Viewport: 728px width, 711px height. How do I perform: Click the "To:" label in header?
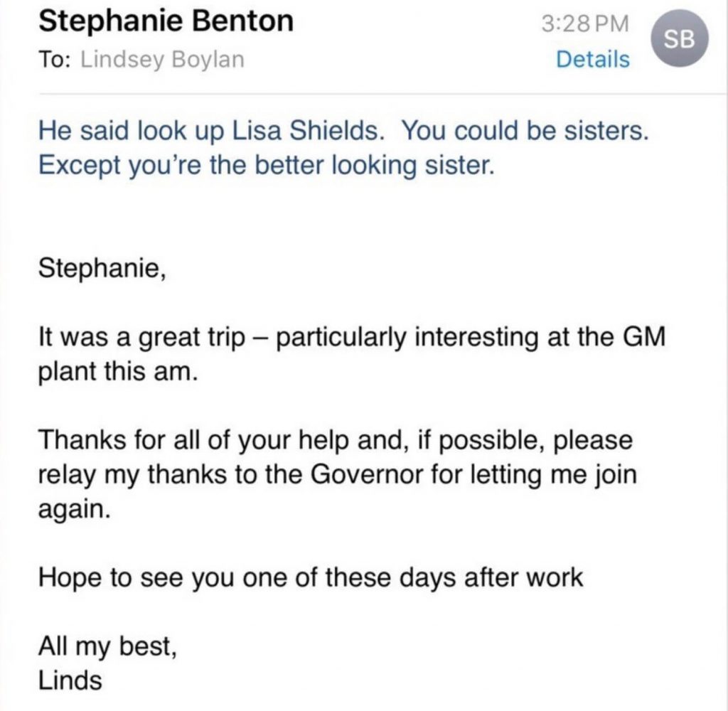[54, 59]
